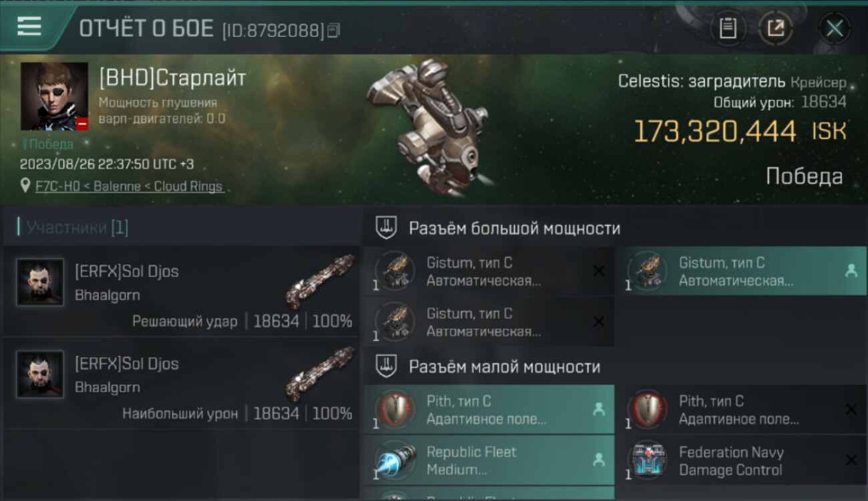View Sol Djos portrait in Наибольший урон row

pos(40,375)
